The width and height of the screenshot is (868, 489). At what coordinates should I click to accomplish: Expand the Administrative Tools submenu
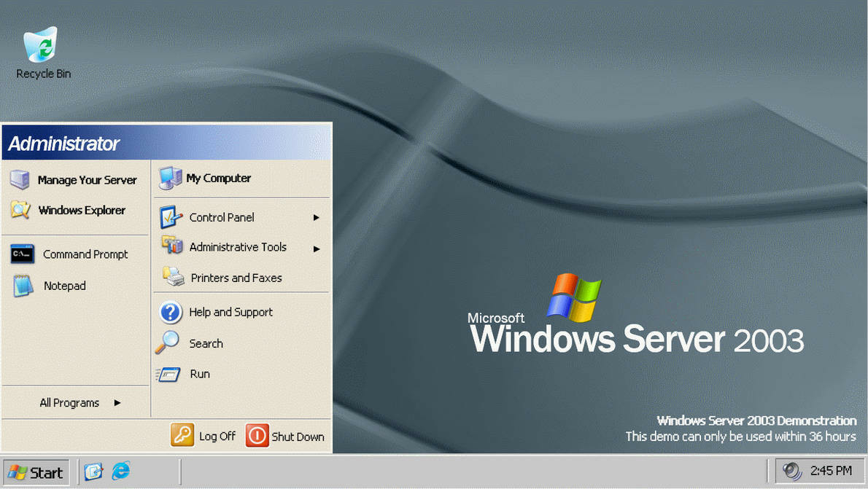point(238,247)
